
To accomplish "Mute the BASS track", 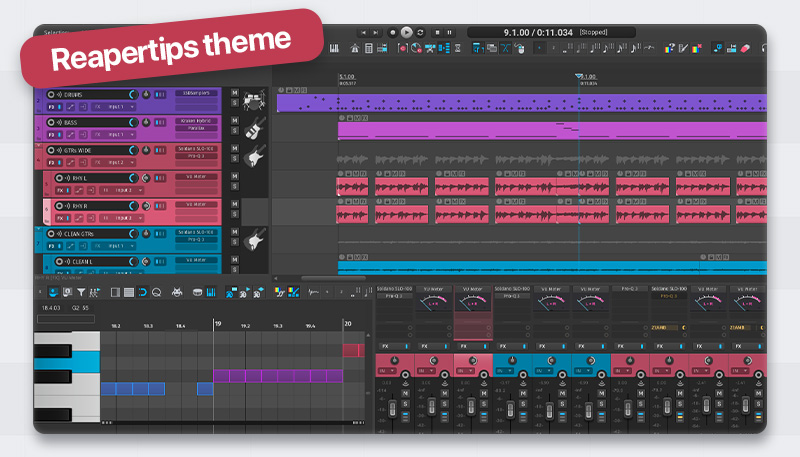I will [x=235, y=120].
